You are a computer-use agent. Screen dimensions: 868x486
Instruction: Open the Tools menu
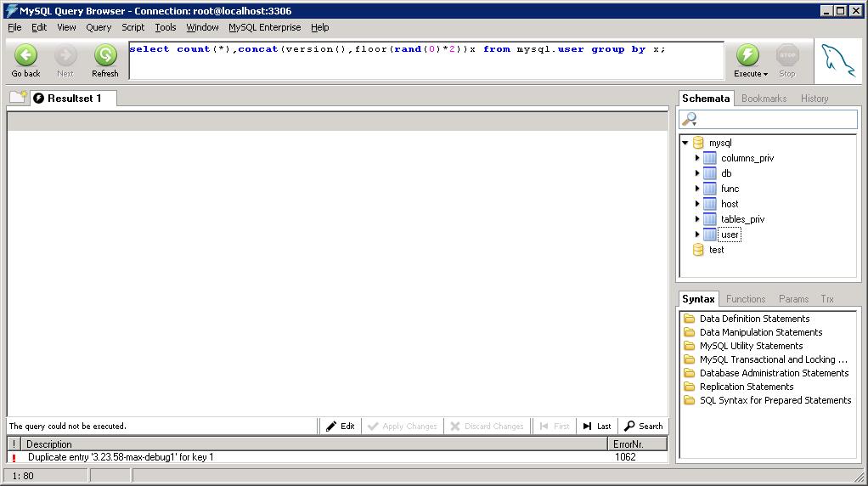(x=166, y=27)
